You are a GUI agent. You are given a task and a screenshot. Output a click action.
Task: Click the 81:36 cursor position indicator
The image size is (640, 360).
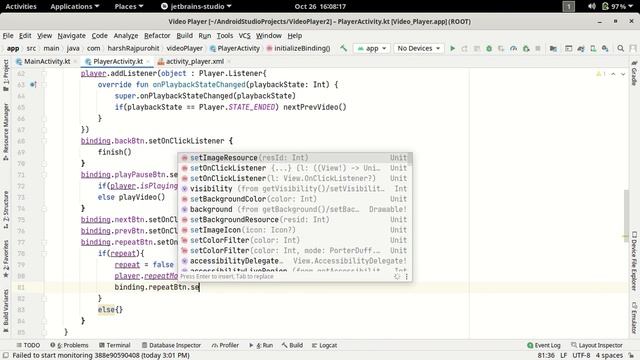point(546,356)
